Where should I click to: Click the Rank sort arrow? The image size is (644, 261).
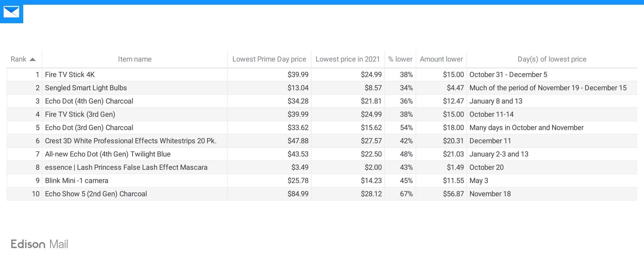33,59
